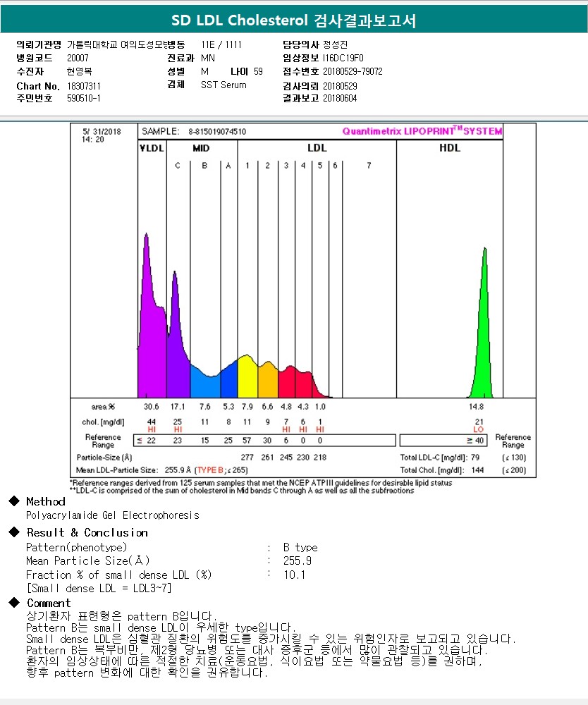588x705 pixels.
Task: Click the Quantimetrix LIPOPRINT SYSTEM label
Action: [422, 131]
